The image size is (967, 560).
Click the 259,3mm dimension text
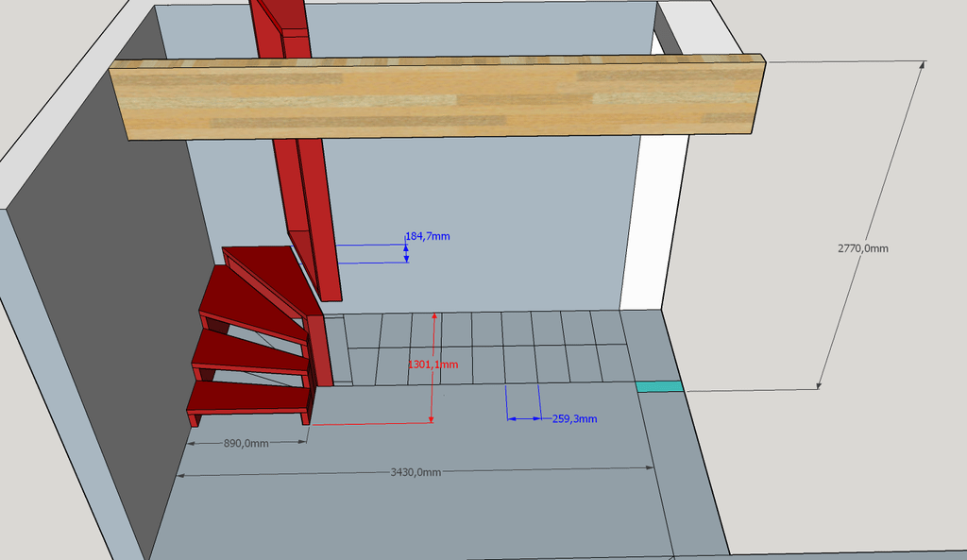pos(574,418)
